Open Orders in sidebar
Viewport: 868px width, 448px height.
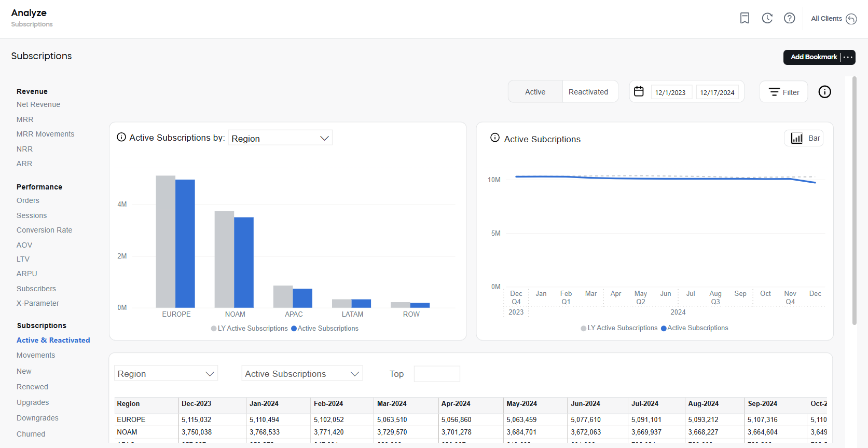(x=28, y=200)
